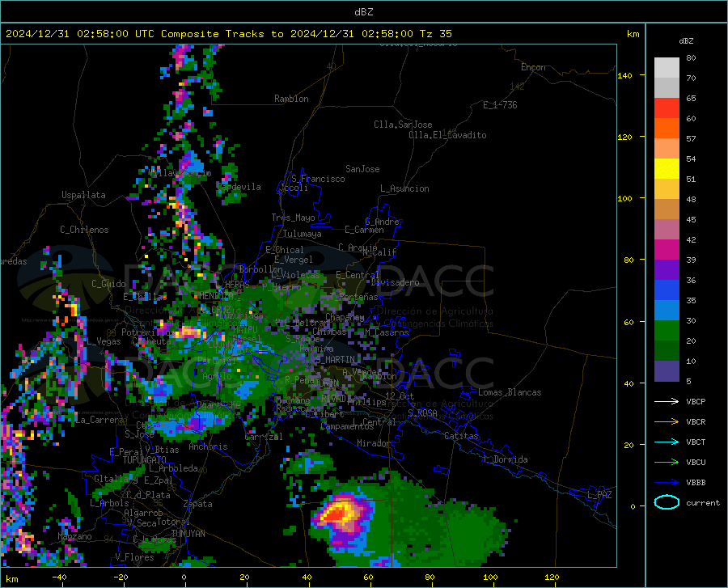The width and height of the screenshot is (728, 588).
Task: Click the Potrerillos label
Action: click(x=148, y=332)
